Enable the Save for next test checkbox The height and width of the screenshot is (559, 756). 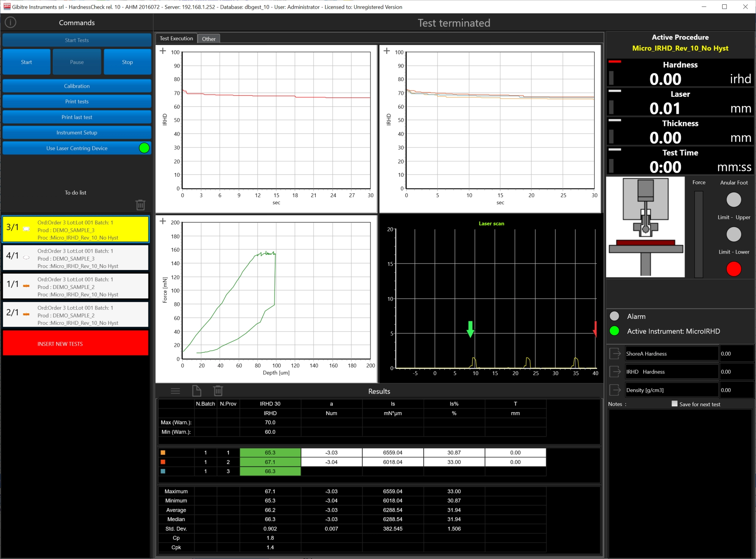[674, 404]
